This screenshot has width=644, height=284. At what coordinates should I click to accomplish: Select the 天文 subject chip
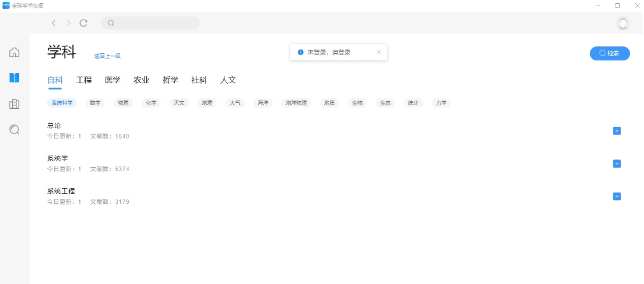pos(179,103)
